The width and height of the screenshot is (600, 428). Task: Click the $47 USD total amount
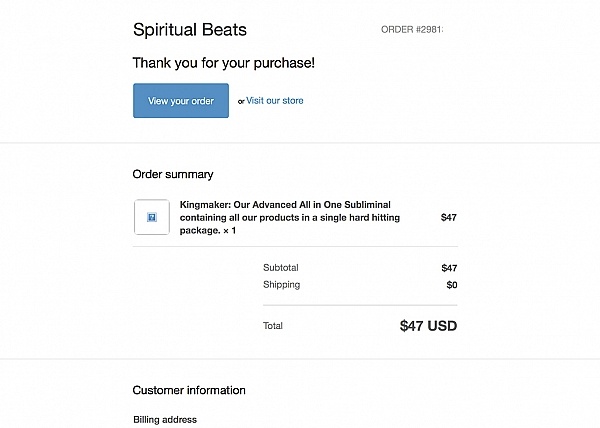pyautogui.click(x=428, y=326)
